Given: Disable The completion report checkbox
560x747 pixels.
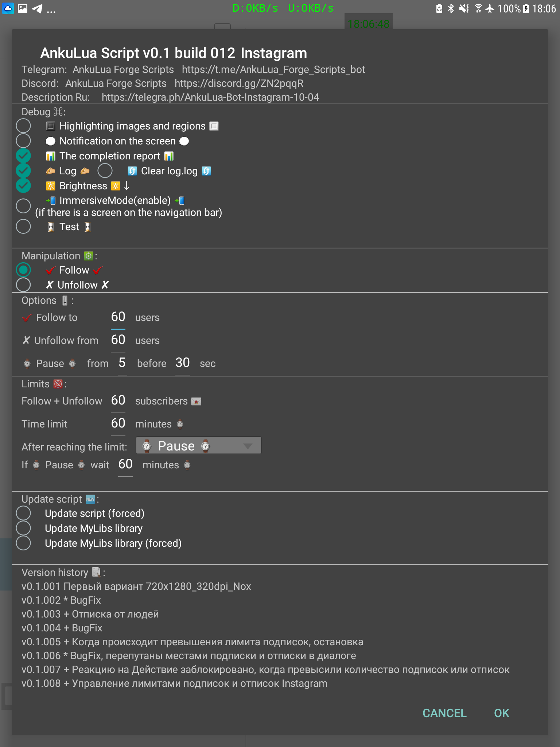Looking at the screenshot, I should (x=23, y=156).
